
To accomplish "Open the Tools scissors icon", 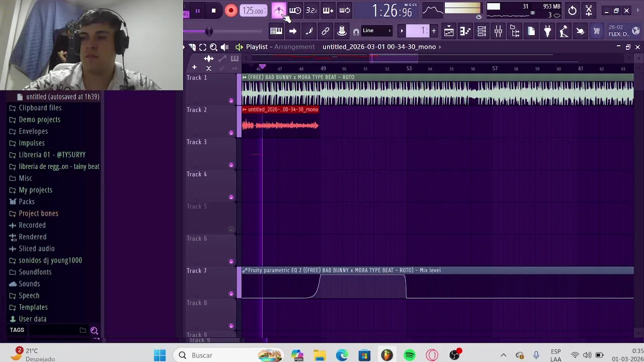I will click(x=589, y=11).
